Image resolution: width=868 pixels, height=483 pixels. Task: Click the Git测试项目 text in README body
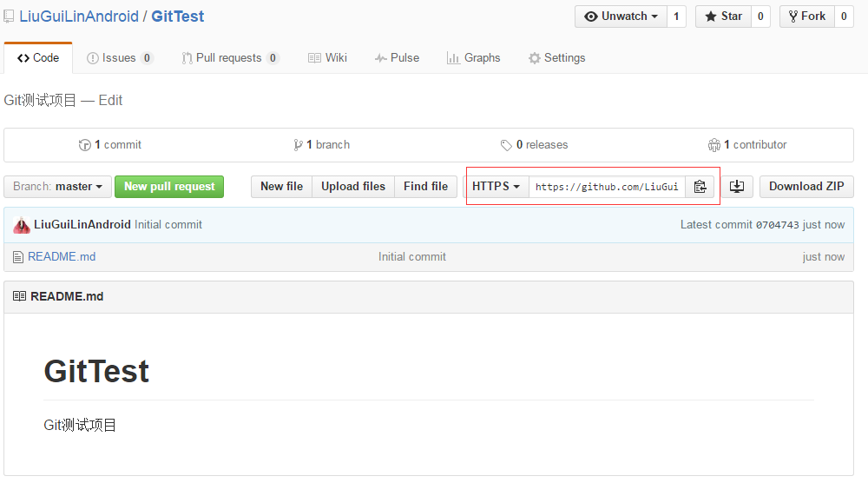pos(80,426)
